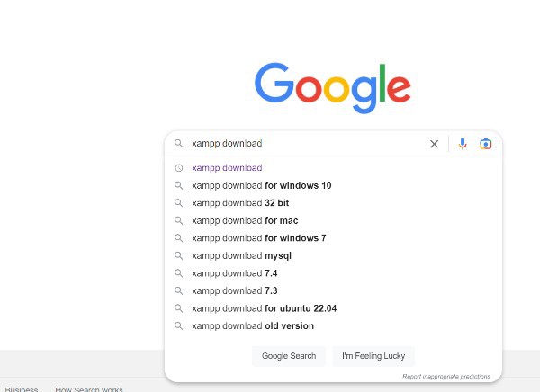Select xampp download mysql suggestion
The height and width of the screenshot is (392, 540).
(x=333, y=255)
